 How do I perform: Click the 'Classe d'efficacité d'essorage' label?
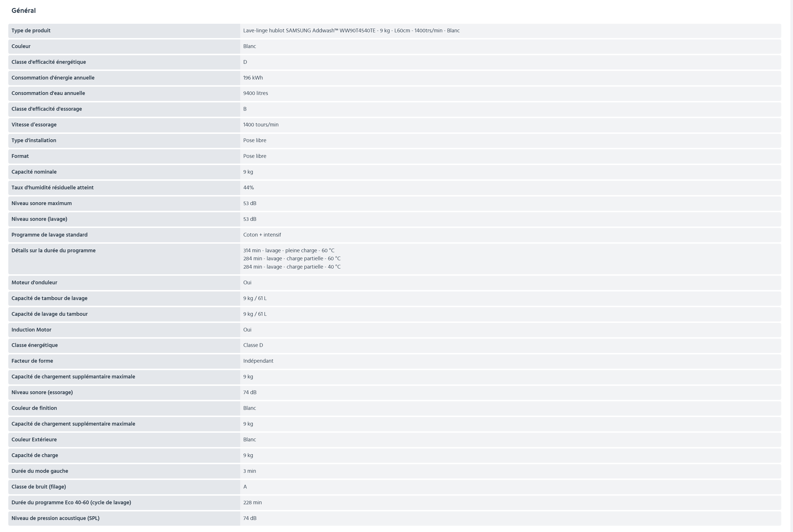click(x=46, y=109)
